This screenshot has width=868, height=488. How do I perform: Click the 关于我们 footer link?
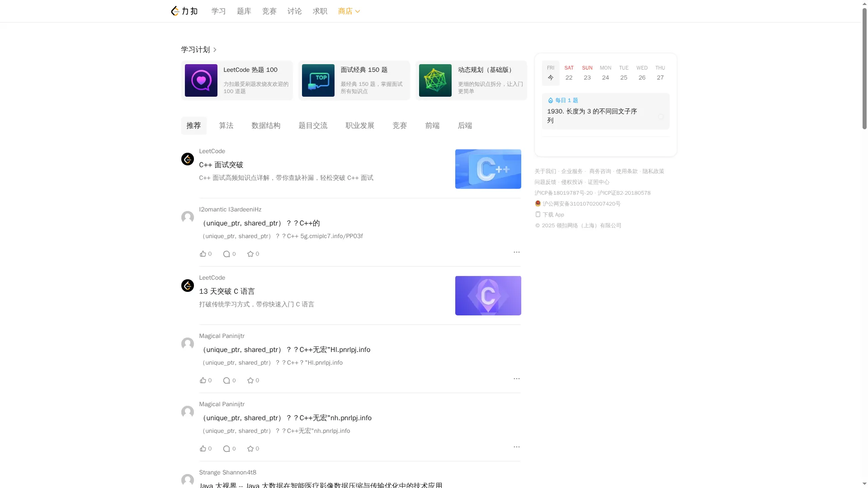pyautogui.click(x=545, y=171)
